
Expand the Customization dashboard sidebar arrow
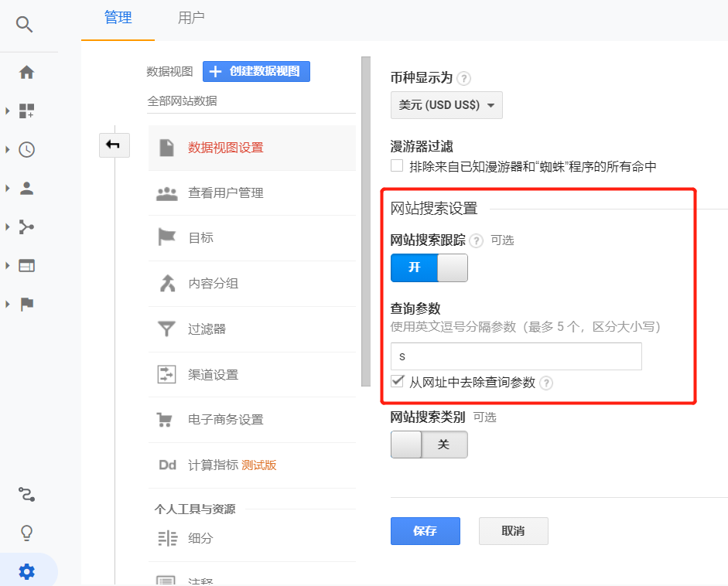pos(8,111)
